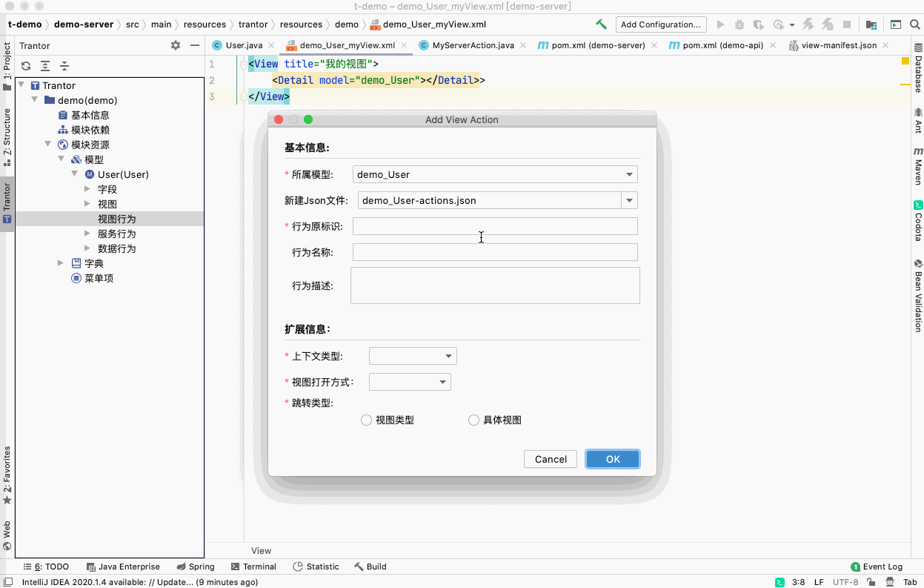The width and height of the screenshot is (924, 588).
Task: Click the Stop square icon in toolbar
Action: [x=847, y=24]
